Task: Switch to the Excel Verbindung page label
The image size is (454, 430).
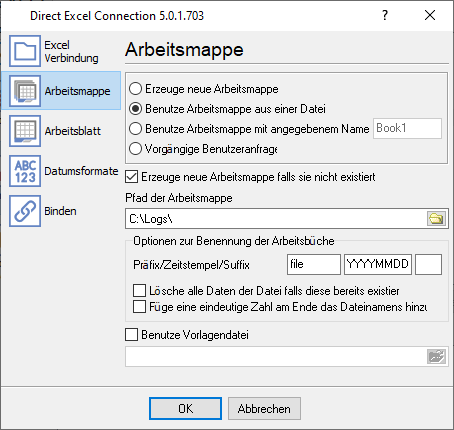Action: click(x=71, y=52)
